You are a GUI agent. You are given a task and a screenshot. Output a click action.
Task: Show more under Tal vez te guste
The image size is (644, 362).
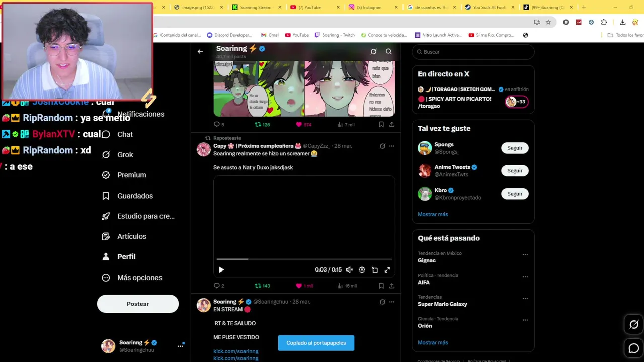click(433, 214)
